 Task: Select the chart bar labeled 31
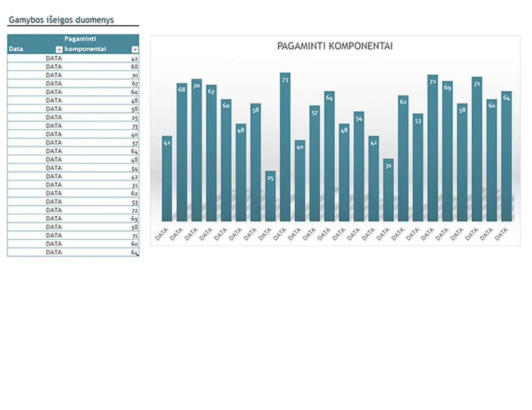pos(388,191)
